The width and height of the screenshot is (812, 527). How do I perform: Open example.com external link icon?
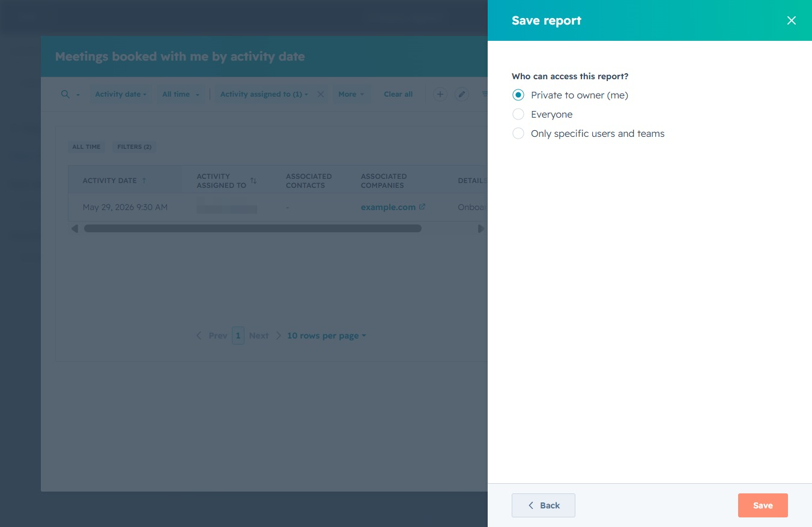[422, 206]
